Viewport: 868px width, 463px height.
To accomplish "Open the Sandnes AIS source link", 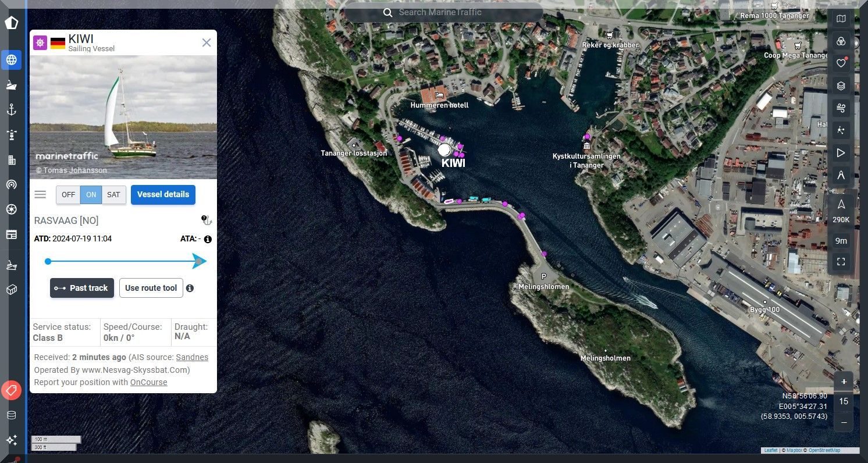I will click(192, 357).
